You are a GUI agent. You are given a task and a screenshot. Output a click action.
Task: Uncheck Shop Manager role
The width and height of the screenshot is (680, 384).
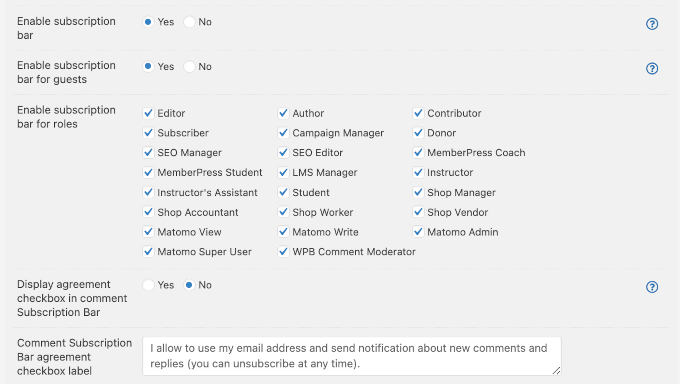click(x=418, y=192)
